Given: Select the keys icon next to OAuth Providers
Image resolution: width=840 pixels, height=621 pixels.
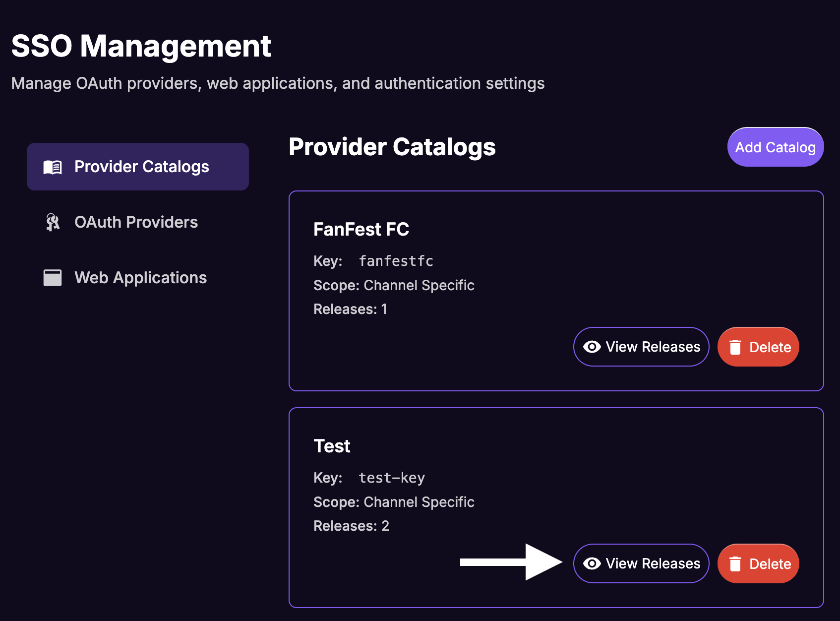Looking at the screenshot, I should [53, 222].
